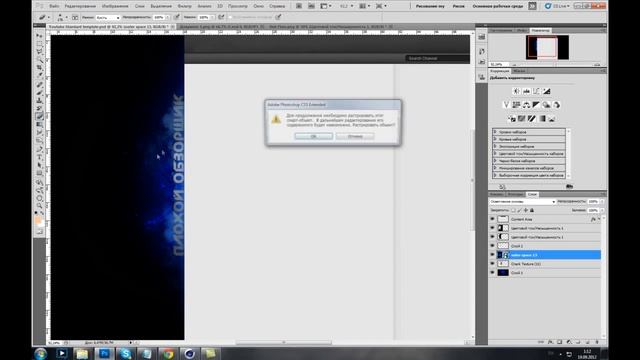Select the Move tool
The height and width of the screenshot is (360, 640).
pos(40,36)
